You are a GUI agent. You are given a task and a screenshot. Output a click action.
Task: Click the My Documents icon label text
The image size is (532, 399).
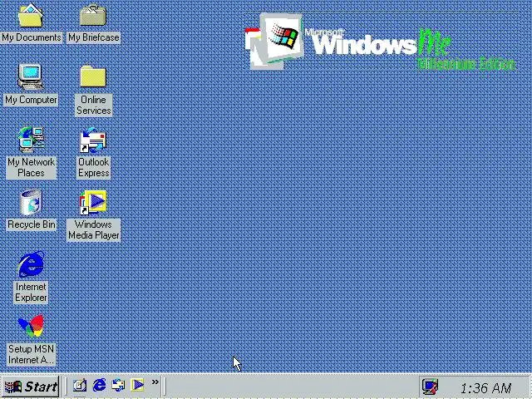[x=32, y=37]
